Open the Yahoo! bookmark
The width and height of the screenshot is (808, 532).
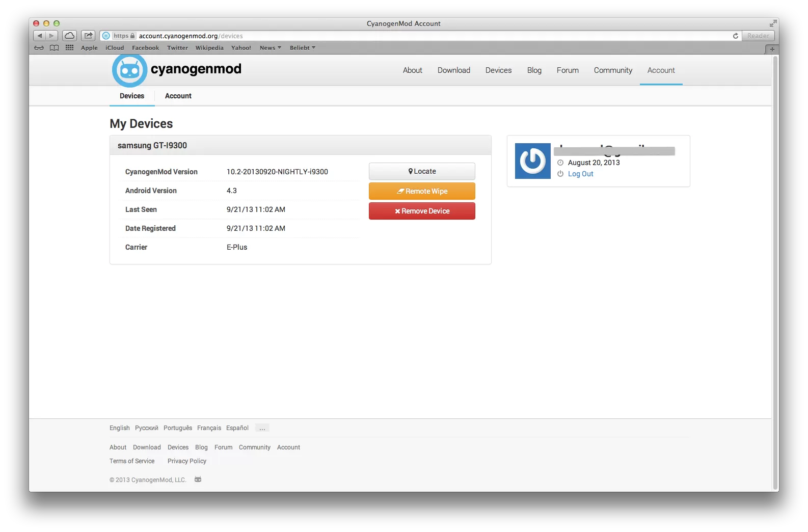point(241,48)
